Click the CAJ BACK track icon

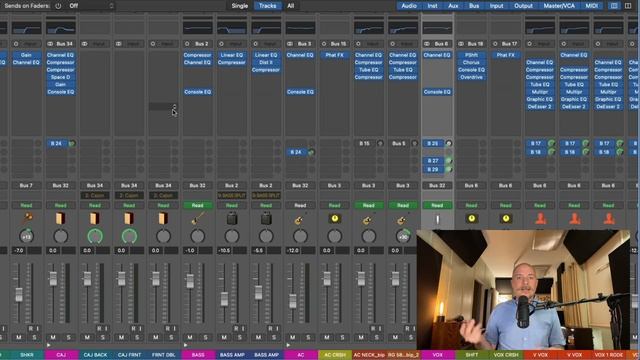coord(95,218)
